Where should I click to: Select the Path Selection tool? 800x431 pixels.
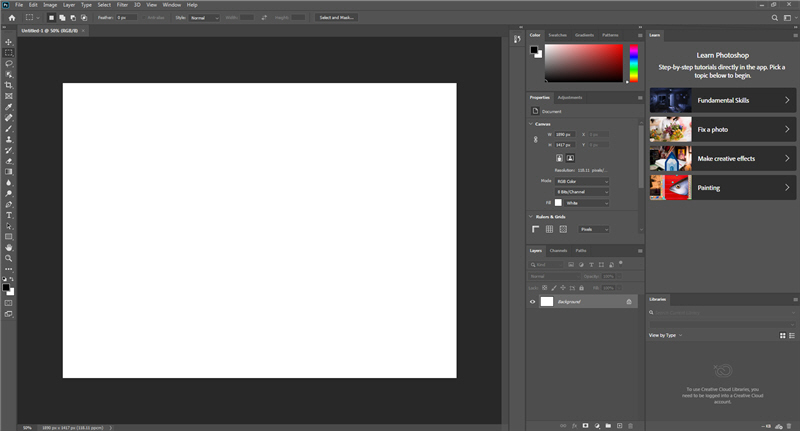[x=9, y=226]
